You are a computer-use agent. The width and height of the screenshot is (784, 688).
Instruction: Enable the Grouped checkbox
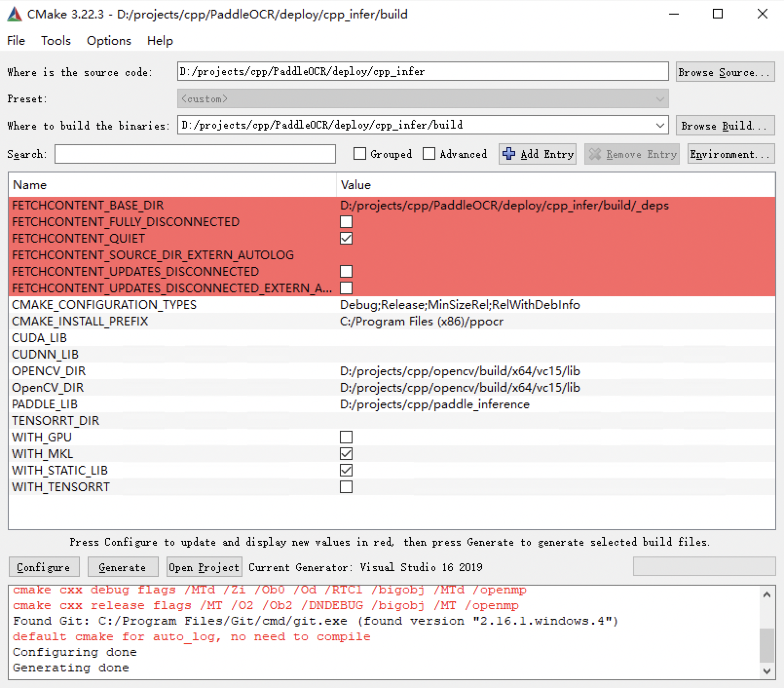click(359, 154)
